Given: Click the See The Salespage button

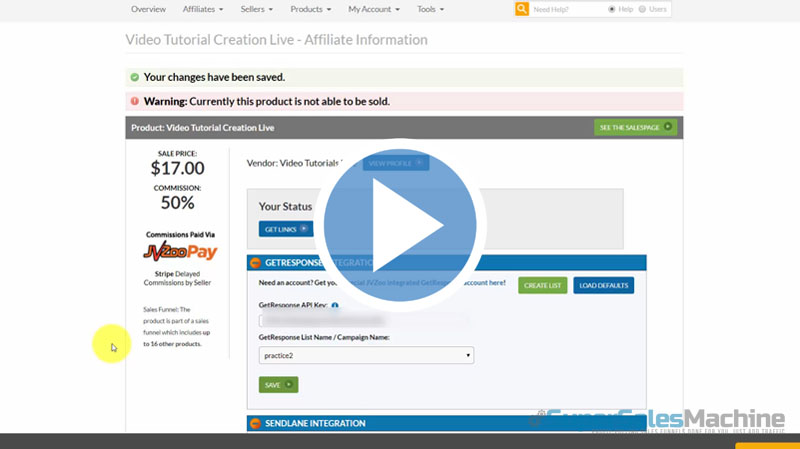Looking at the screenshot, I should (x=635, y=128).
